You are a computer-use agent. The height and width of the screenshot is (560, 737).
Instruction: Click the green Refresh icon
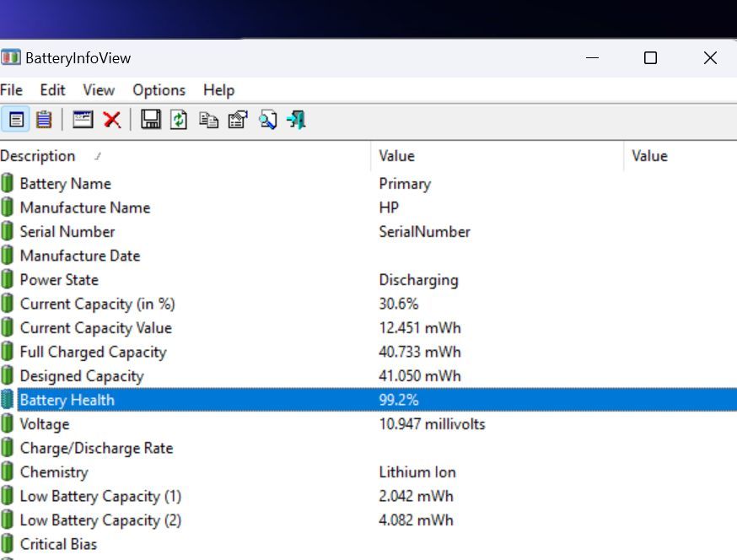click(x=179, y=120)
